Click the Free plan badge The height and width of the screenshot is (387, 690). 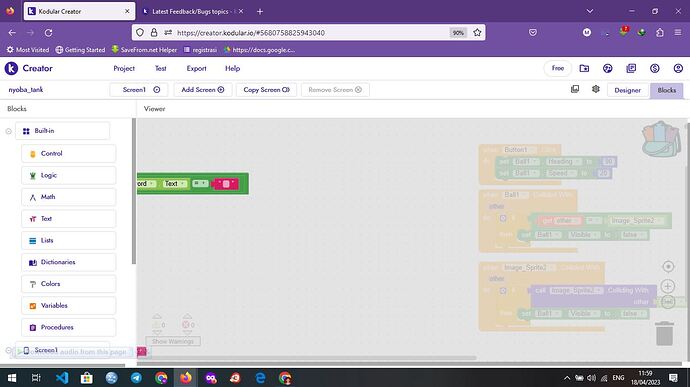pos(558,68)
